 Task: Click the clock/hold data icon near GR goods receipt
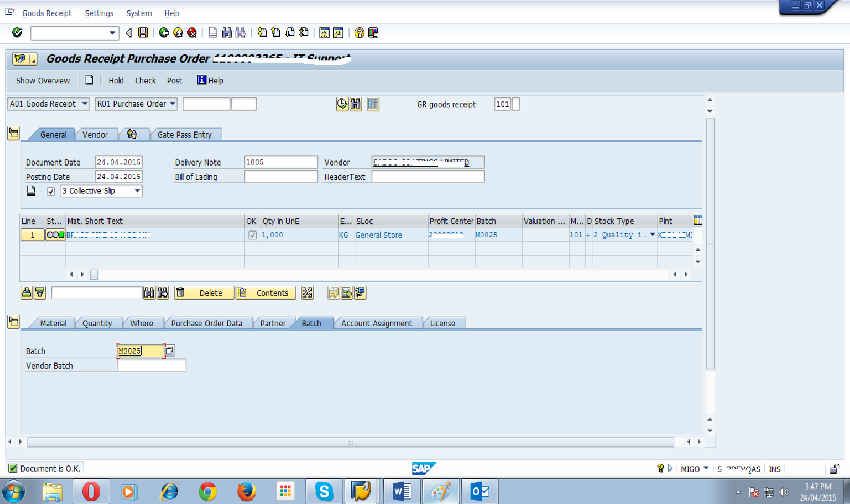click(342, 104)
